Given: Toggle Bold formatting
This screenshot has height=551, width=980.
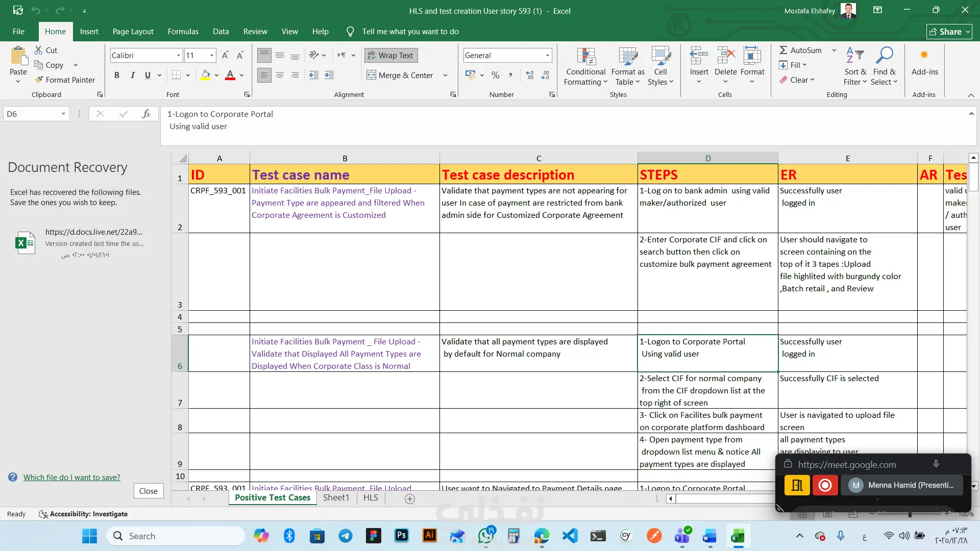Looking at the screenshot, I should [x=117, y=75].
